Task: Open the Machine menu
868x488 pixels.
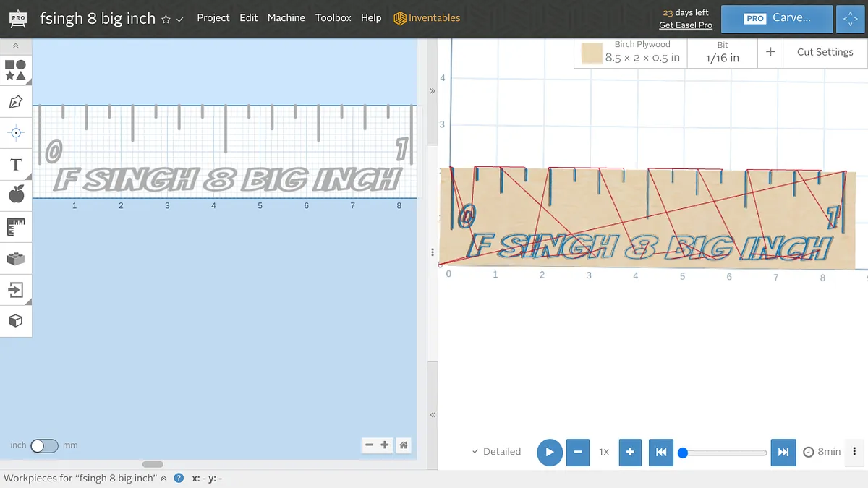Action: tap(286, 18)
